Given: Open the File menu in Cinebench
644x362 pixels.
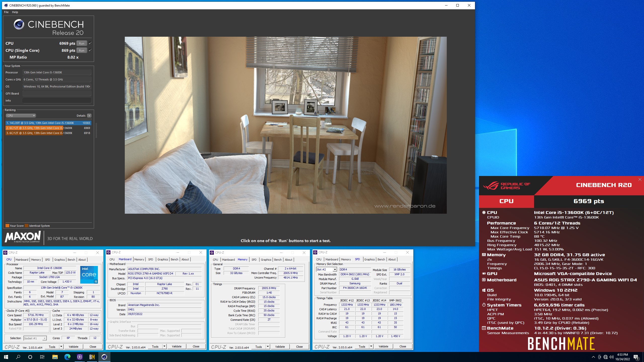Looking at the screenshot, I should pos(6,12).
